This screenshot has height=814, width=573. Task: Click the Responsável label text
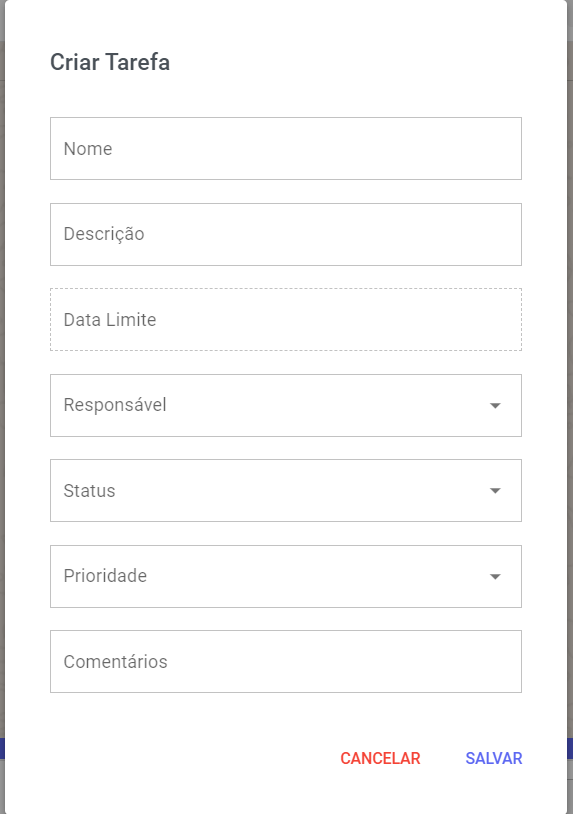pos(115,405)
